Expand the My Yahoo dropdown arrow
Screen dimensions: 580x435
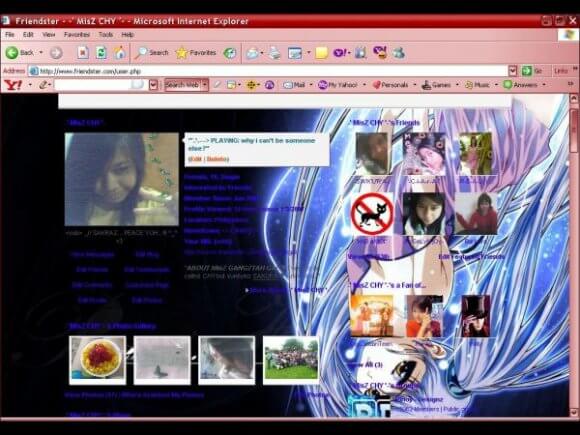tap(364, 85)
